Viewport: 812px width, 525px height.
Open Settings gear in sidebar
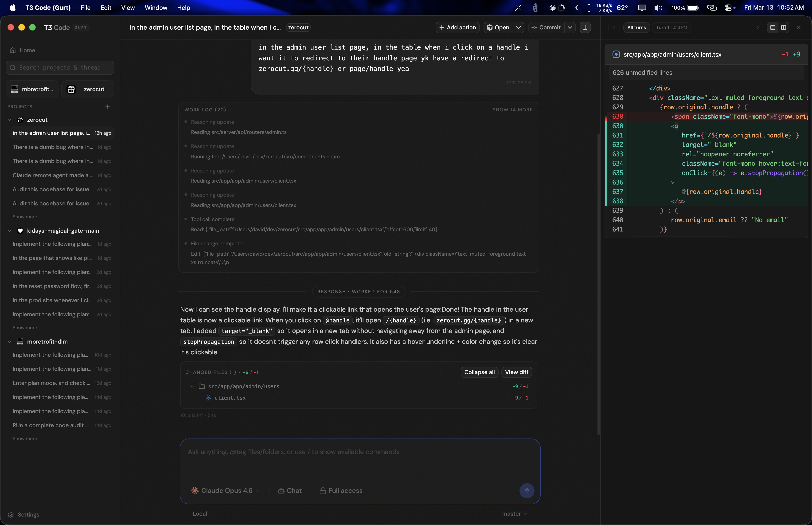click(11, 514)
